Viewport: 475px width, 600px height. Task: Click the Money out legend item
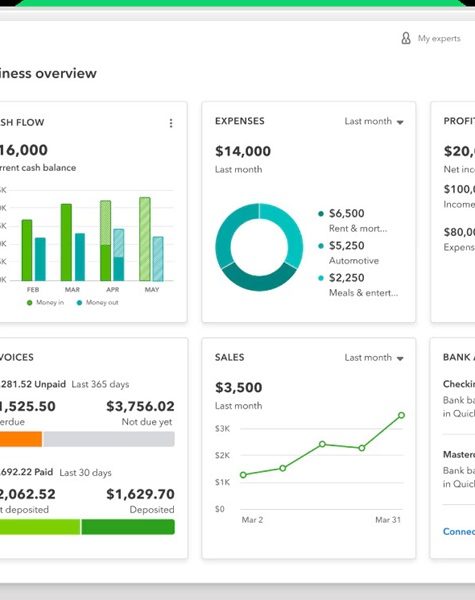[98, 302]
